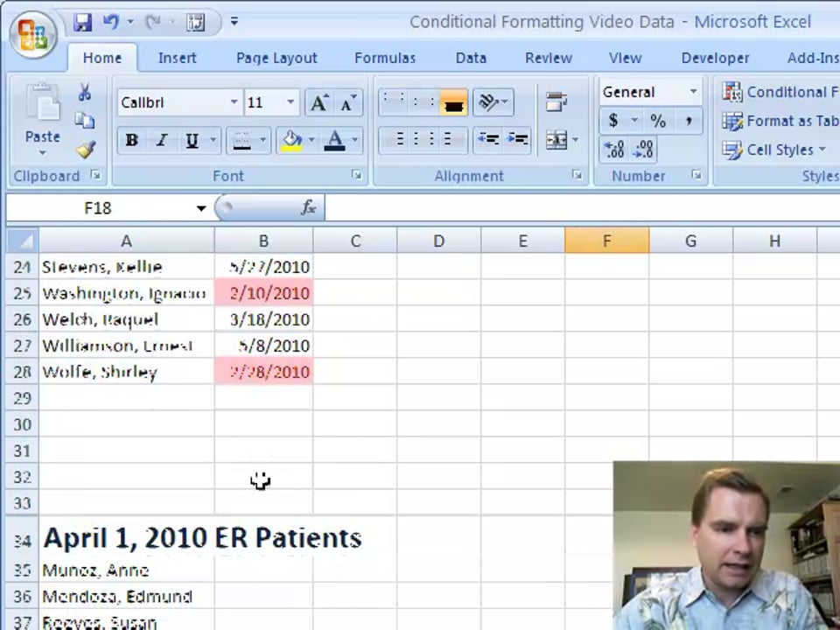Increase Decimal places
Image resolution: width=840 pixels, height=630 pixels.
point(614,150)
